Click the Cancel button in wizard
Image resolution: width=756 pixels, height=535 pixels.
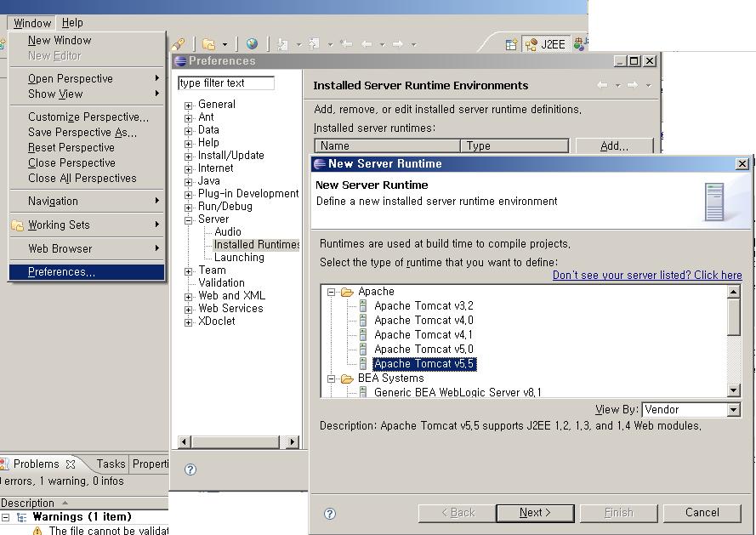[702, 513]
